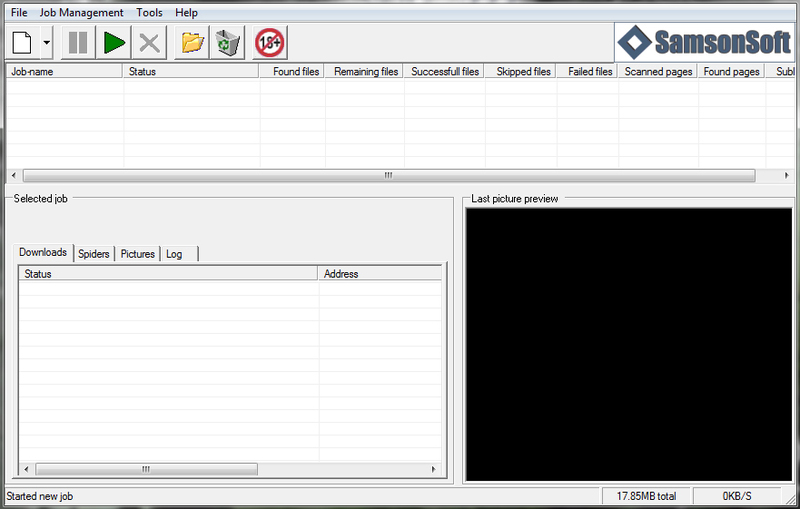Click the job list scroll left arrow

coord(14,175)
